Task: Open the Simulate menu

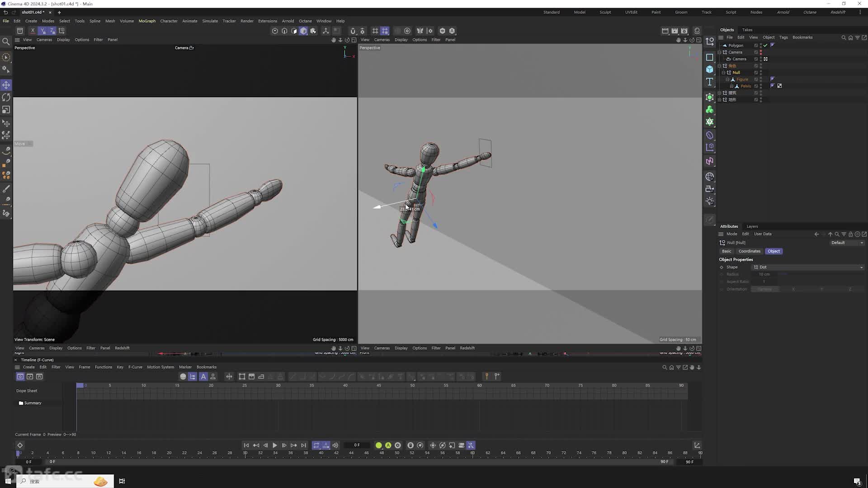Action: (210, 21)
